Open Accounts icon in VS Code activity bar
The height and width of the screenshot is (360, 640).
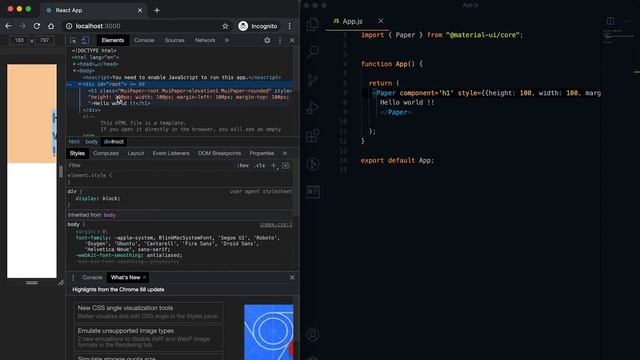coord(313,335)
